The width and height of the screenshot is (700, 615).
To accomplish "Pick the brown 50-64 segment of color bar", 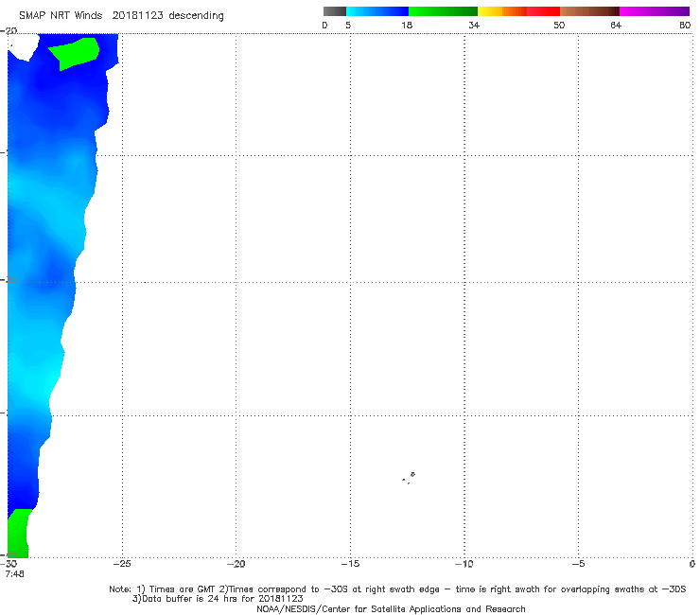I will click(x=589, y=11).
